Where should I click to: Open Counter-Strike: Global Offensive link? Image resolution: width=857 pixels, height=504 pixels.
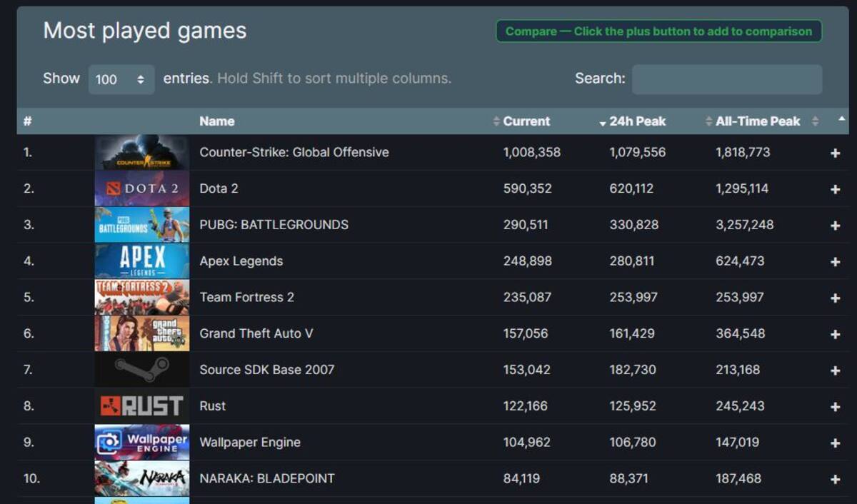pyautogui.click(x=294, y=152)
